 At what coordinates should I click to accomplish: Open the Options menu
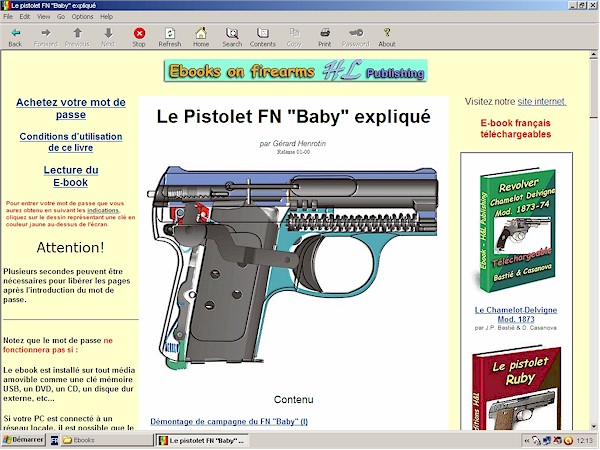pyautogui.click(x=83, y=16)
